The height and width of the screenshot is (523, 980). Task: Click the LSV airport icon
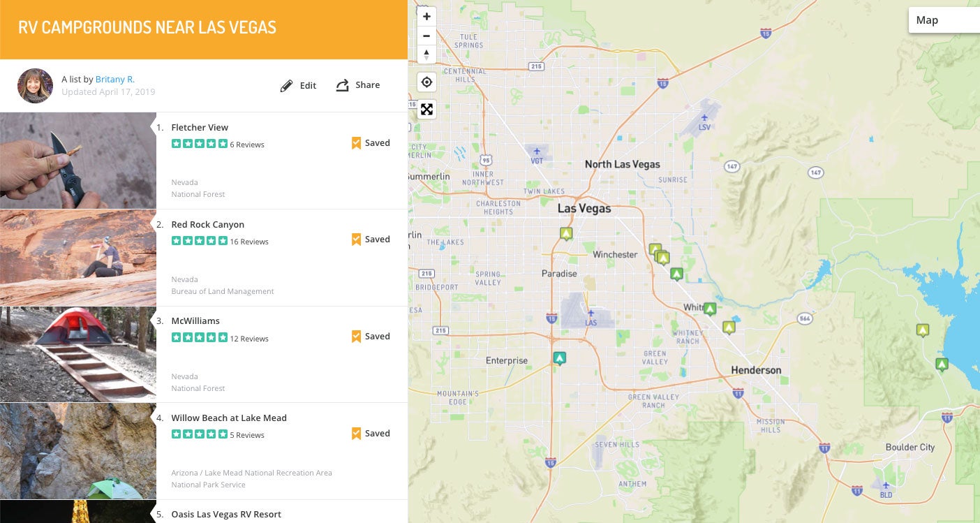tap(704, 117)
